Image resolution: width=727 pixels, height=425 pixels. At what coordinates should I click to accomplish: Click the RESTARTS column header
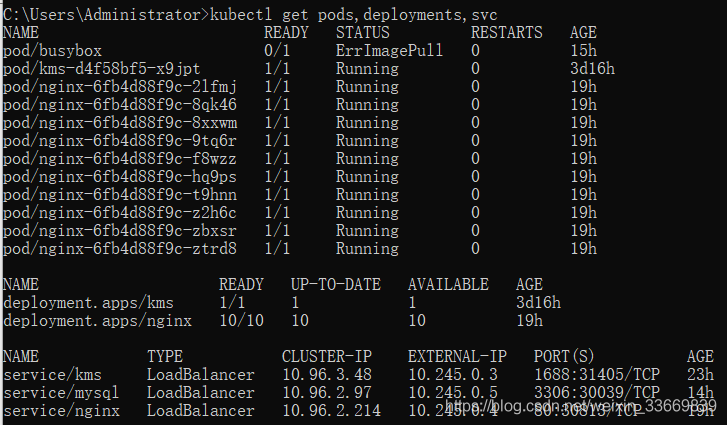(507, 32)
